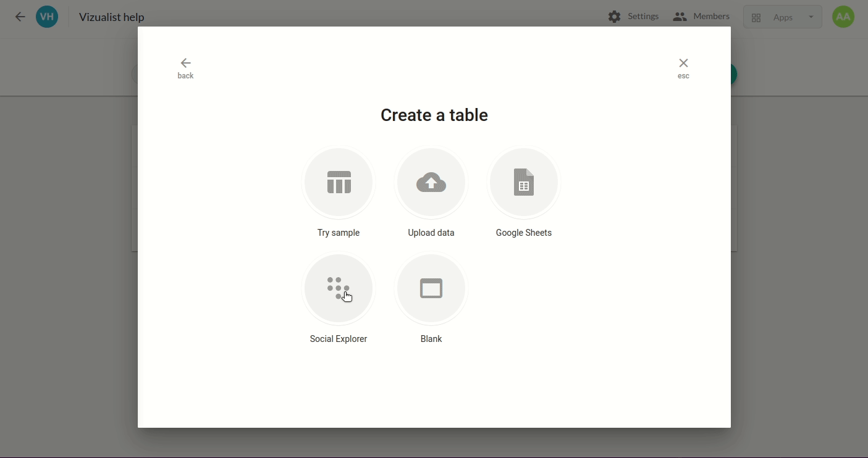Open the VH project avatar
The width and height of the screenshot is (868, 458).
(x=47, y=17)
